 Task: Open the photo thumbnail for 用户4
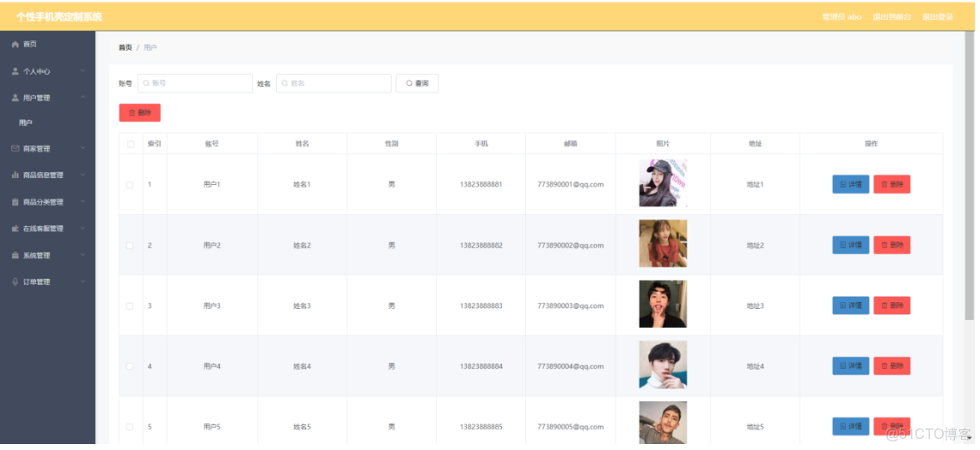pos(663,365)
